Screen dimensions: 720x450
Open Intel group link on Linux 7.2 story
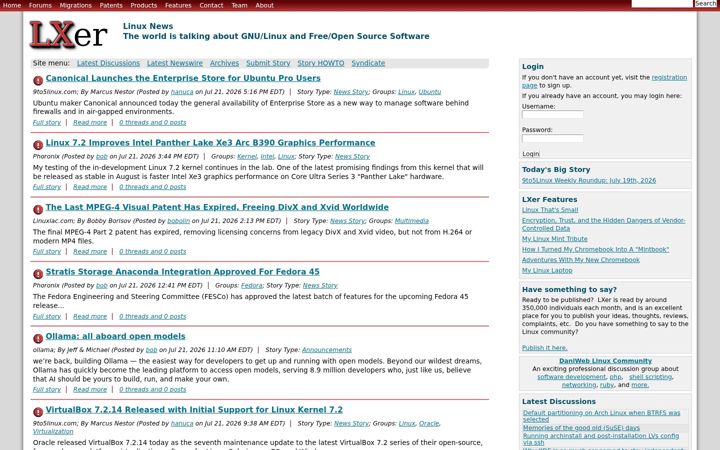coord(267,157)
